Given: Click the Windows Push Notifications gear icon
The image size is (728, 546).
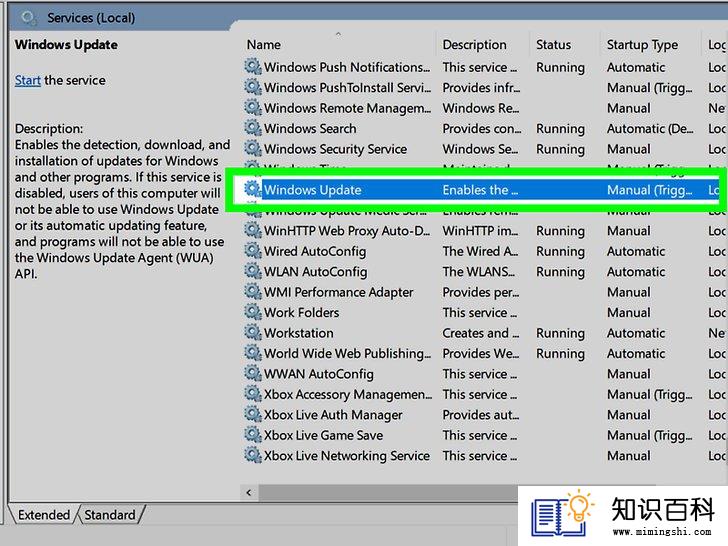Looking at the screenshot, I should coord(253,67).
